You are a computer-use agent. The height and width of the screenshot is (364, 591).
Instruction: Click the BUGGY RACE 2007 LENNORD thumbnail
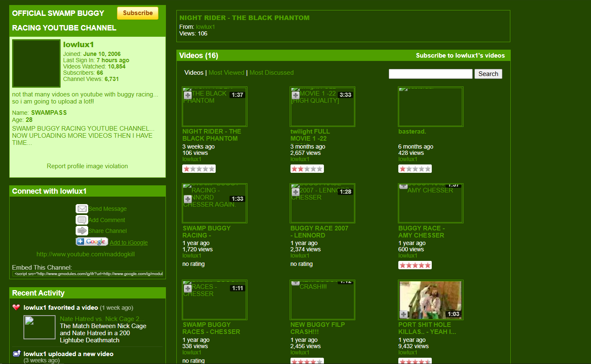[323, 203]
